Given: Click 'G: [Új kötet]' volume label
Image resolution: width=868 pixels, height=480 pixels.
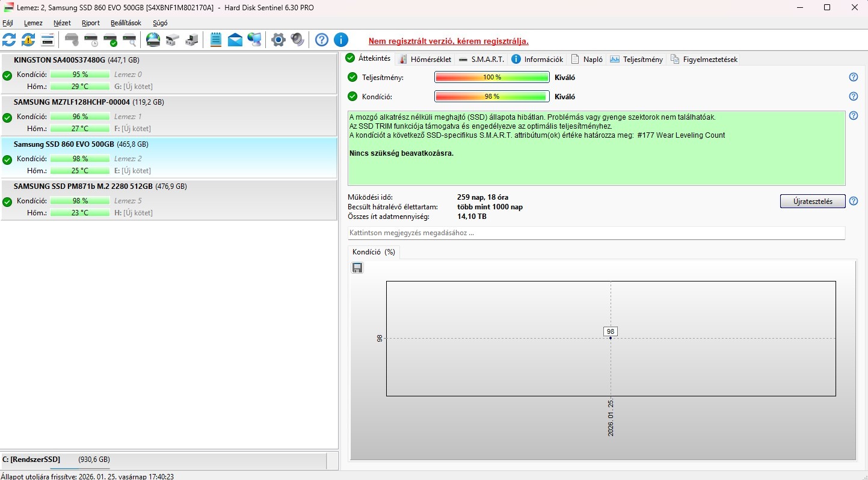Looking at the screenshot, I should (x=134, y=87).
